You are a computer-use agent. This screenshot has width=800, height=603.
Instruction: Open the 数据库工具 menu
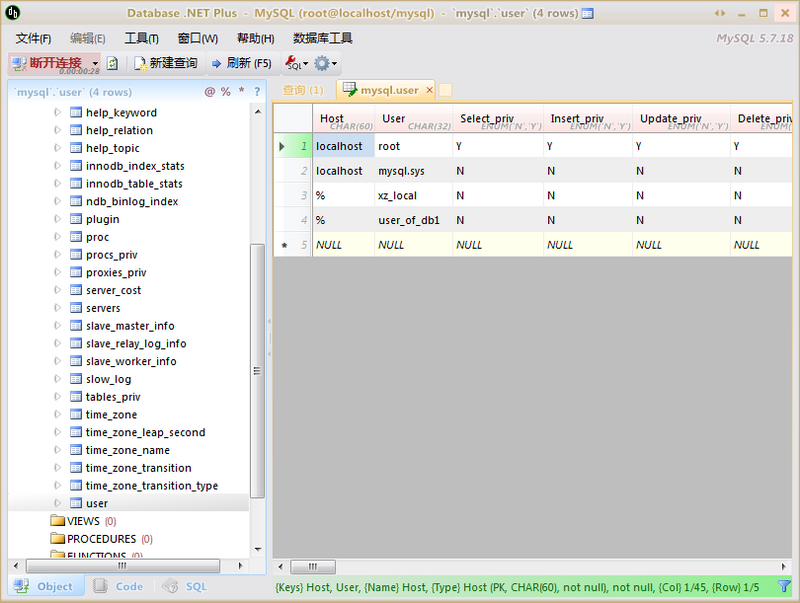(322, 38)
